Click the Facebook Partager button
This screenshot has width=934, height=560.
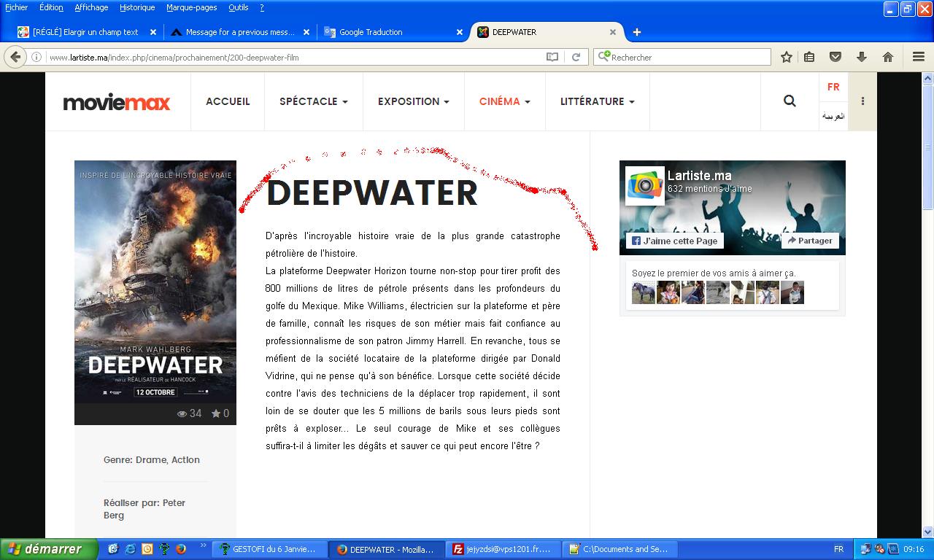tap(810, 241)
